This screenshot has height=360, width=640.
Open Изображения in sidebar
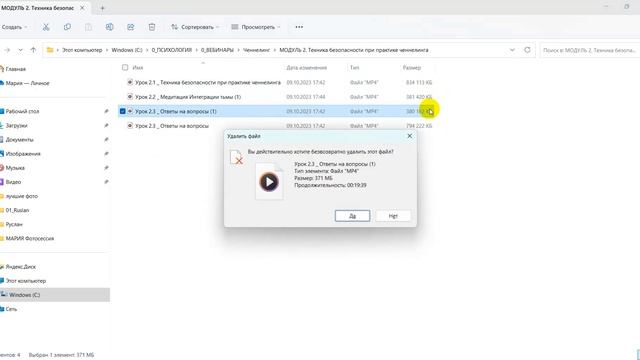coord(23,153)
